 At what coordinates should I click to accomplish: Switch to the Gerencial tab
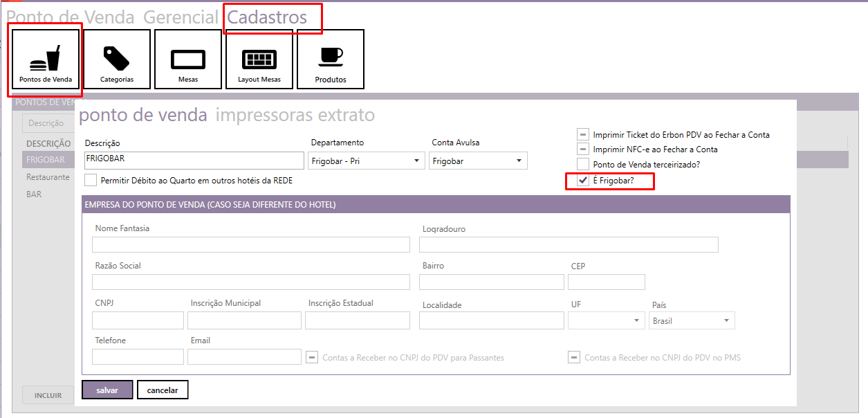pos(181,18)
